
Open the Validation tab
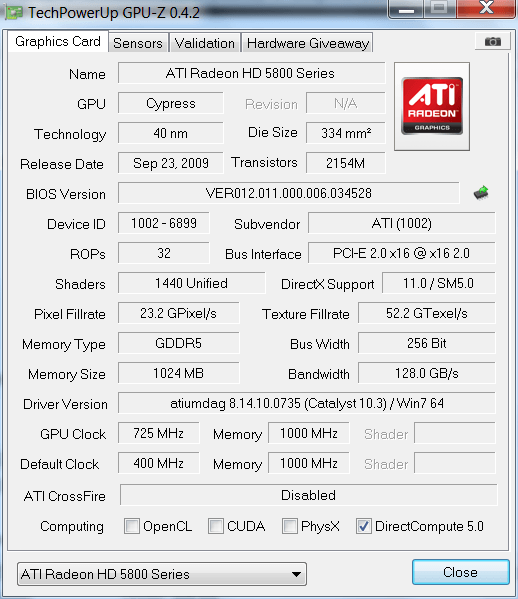[205, 43]
